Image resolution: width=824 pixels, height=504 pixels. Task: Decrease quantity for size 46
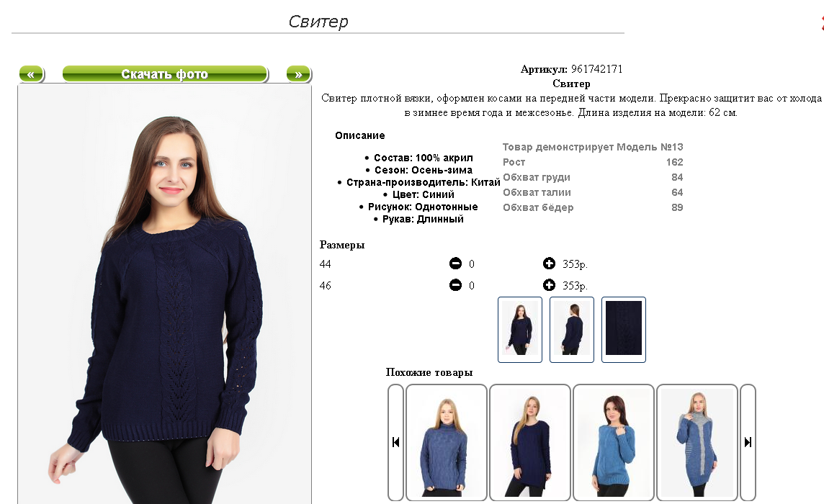tap(456, 285)
